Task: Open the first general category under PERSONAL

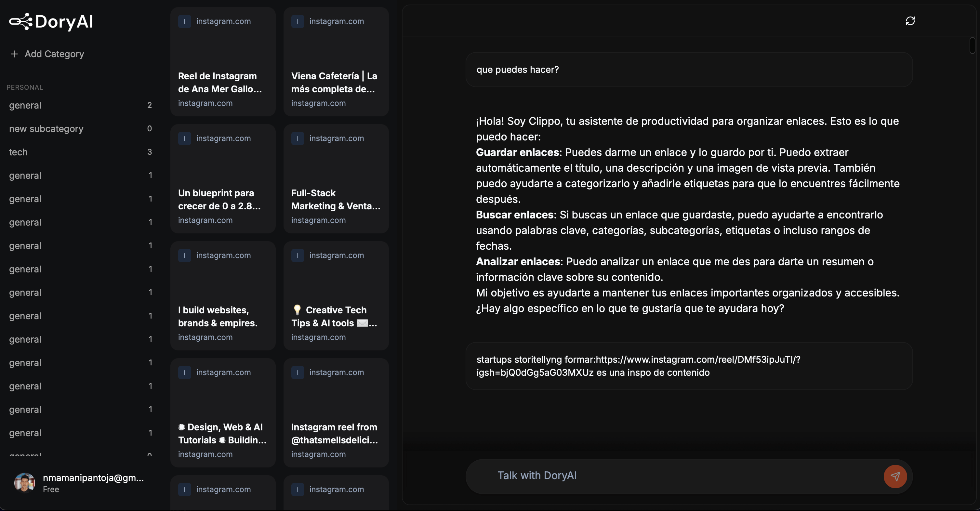Action: 25,105
